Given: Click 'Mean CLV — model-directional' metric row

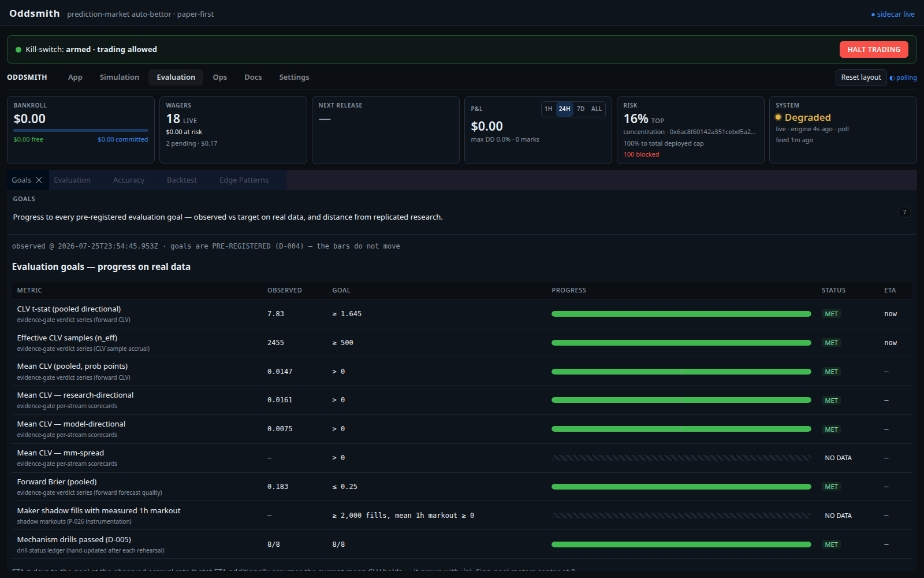Looking at the screenshot, I should pos(462,429).
